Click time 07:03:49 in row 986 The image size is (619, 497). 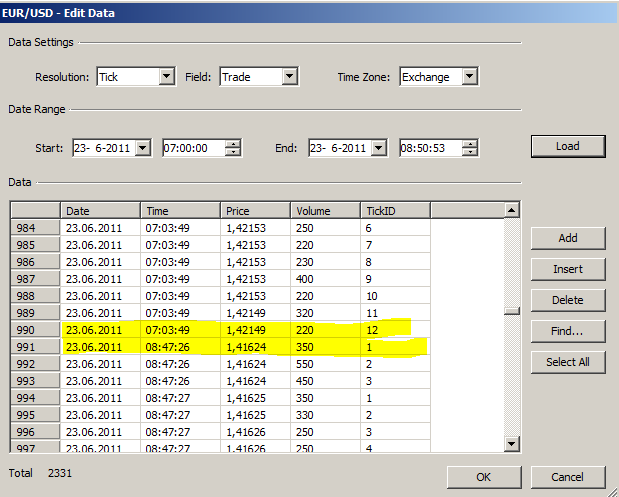tap(180, 262)
